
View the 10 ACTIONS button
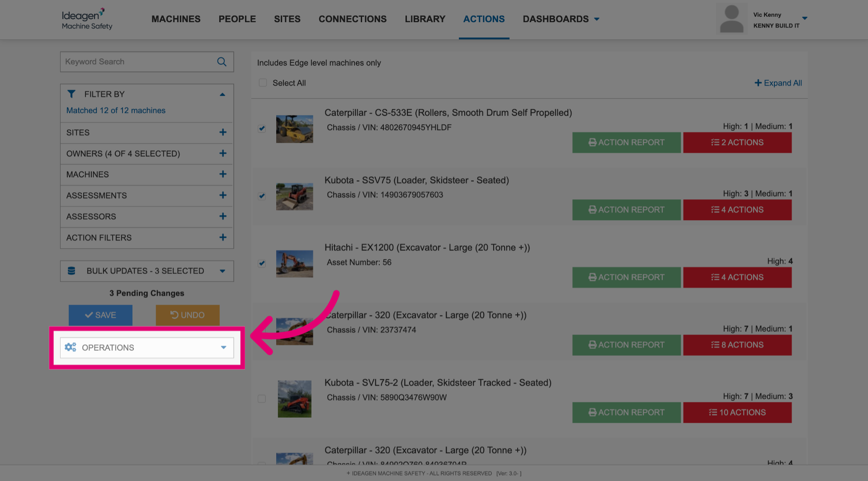pos(737,412)
